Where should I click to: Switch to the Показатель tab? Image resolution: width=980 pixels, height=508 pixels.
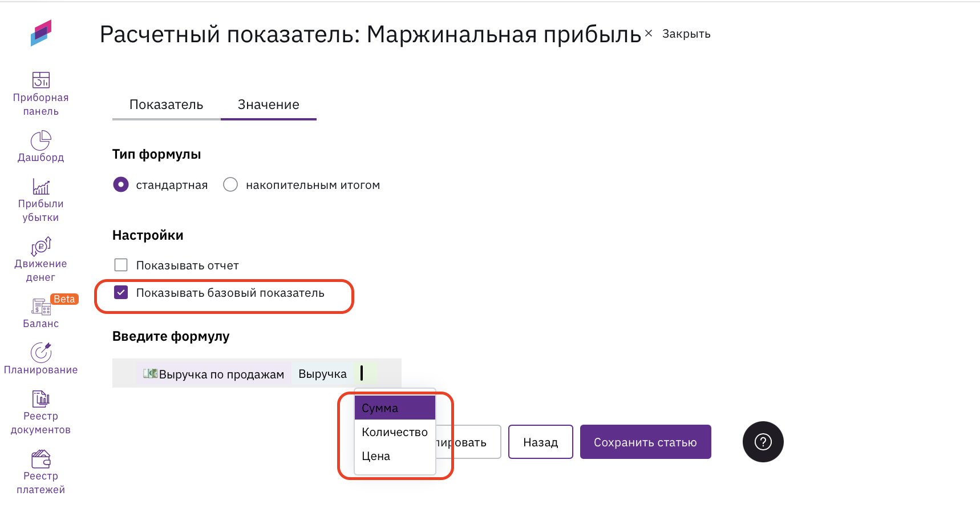tap(166, 105)
